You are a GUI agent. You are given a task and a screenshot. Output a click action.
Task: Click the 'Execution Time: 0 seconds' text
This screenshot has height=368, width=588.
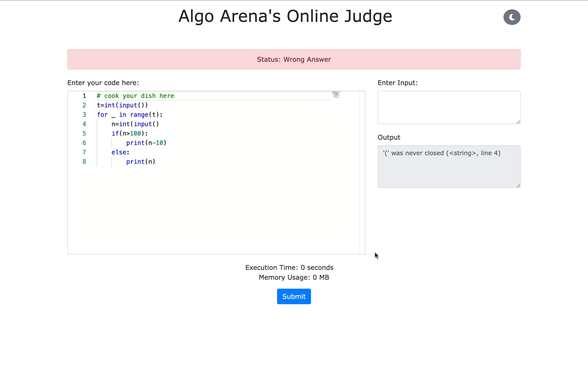tap(289, 267)
